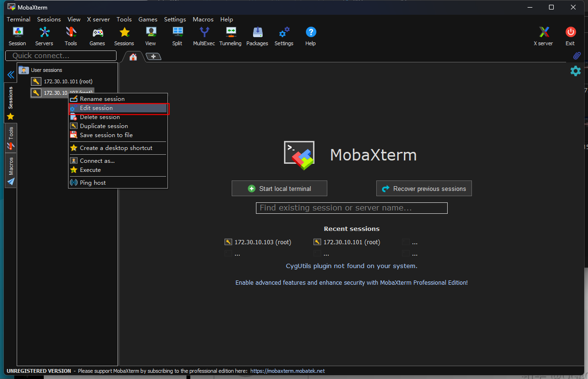Click Start local terminal button
Viewport: 588px width, 379px height.
point(279,189)
